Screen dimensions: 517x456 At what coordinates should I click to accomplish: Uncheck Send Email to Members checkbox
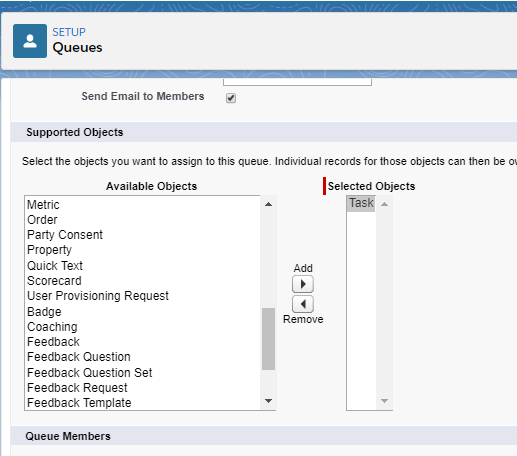(231, 98)
